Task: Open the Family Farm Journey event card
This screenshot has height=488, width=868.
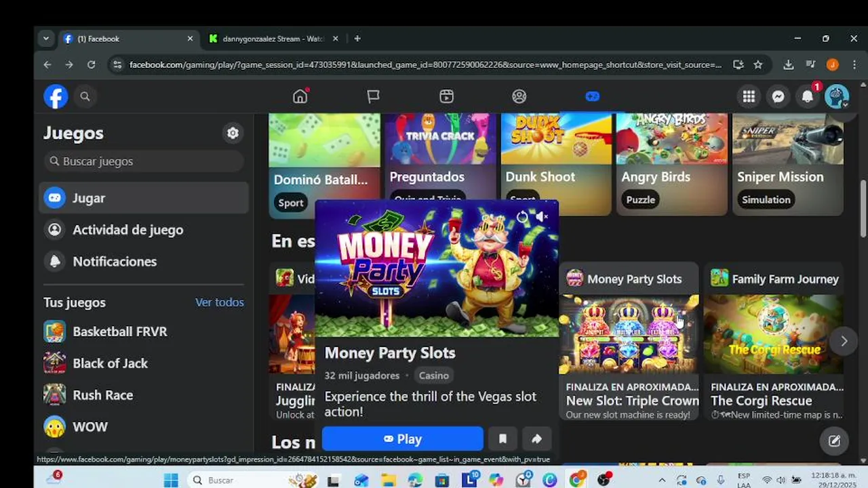Action: point(774,342)
